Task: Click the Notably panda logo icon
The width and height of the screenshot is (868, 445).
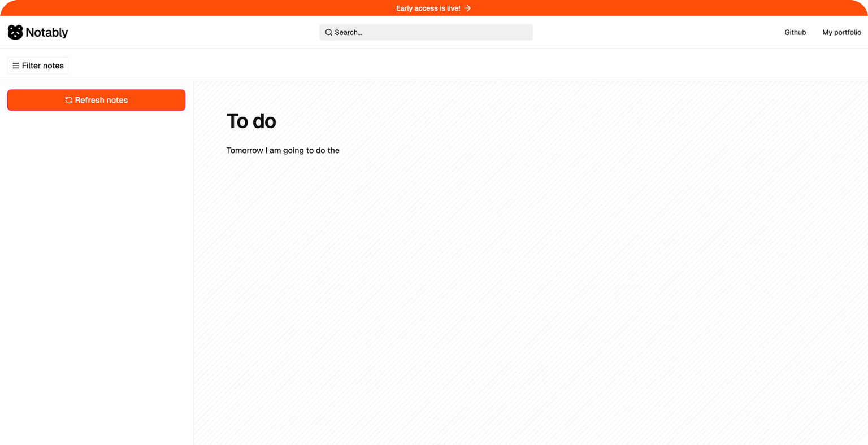Action: [x=15, y=32]
